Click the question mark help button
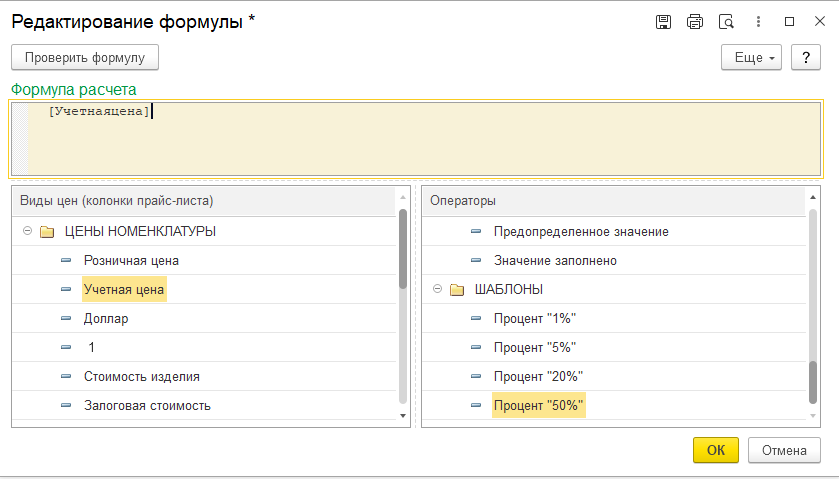Screen dimensions: 839x479 click(806, 58)
